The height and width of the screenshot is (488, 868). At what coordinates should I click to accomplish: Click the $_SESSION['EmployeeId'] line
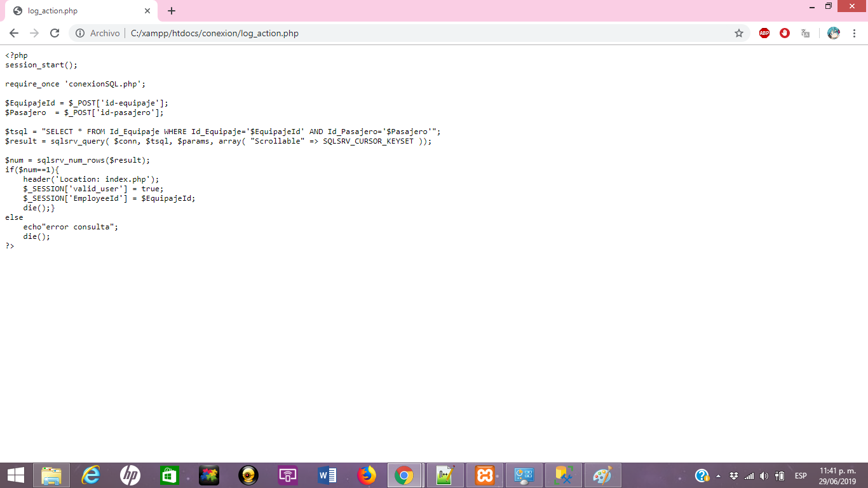point(109,198)
